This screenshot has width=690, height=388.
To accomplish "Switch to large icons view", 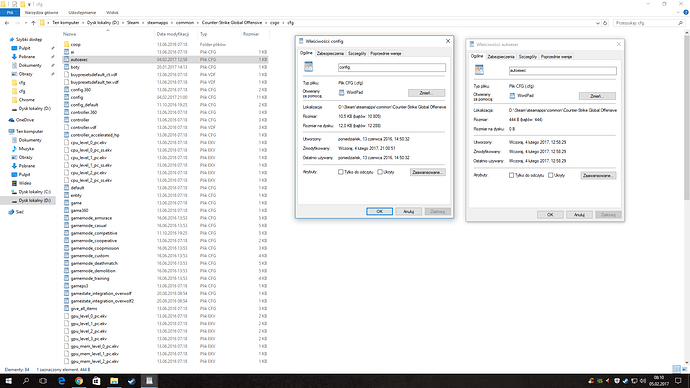I will [x=684, y=369].
